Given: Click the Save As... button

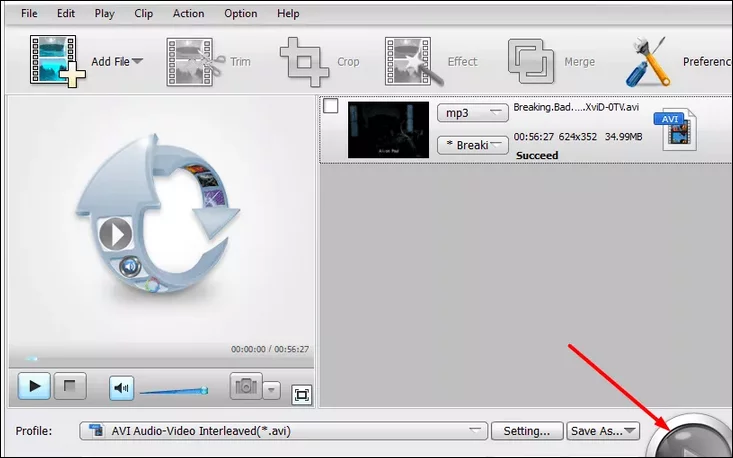Looking at the screenshot, I should tap(603, 431).
